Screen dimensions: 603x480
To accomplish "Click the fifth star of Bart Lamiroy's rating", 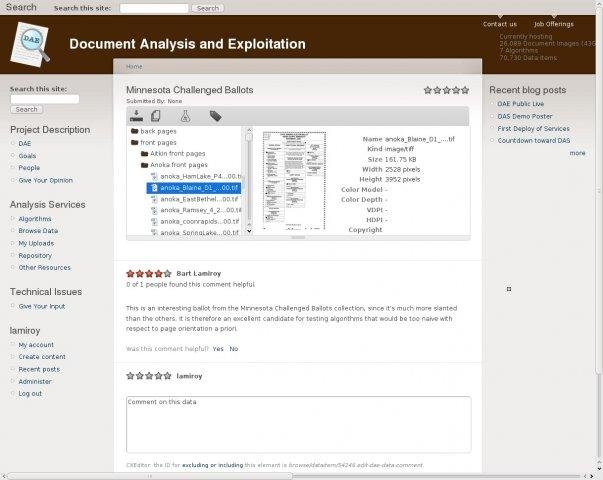I will pos(167,273).
